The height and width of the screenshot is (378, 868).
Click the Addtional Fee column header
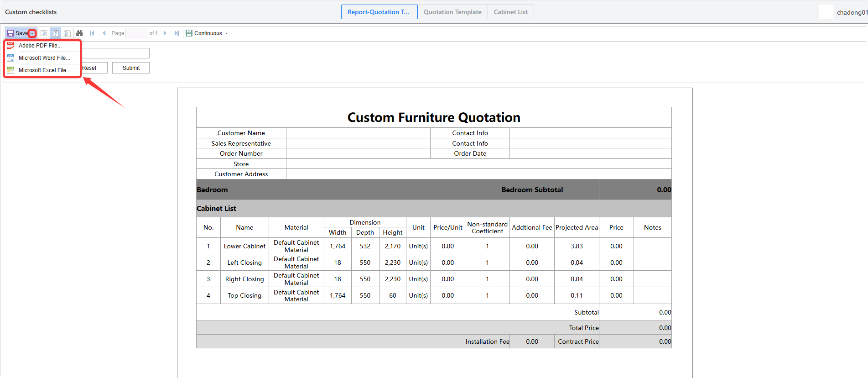coord(532,227)
